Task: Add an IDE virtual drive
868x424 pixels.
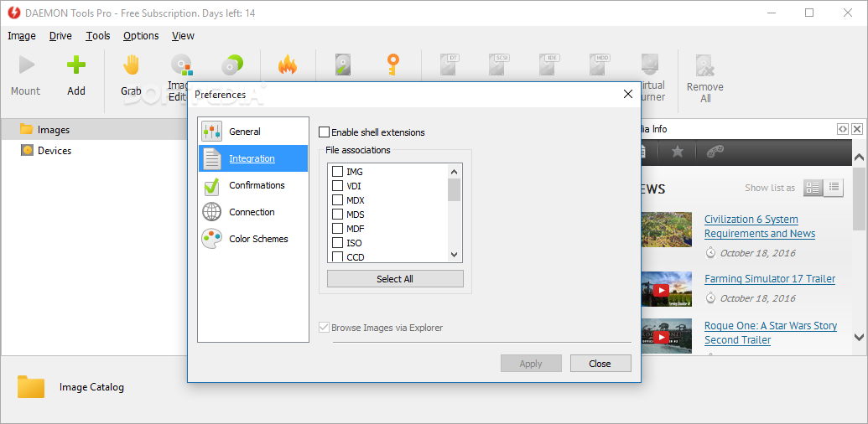Action: click(x=549, y=65)
